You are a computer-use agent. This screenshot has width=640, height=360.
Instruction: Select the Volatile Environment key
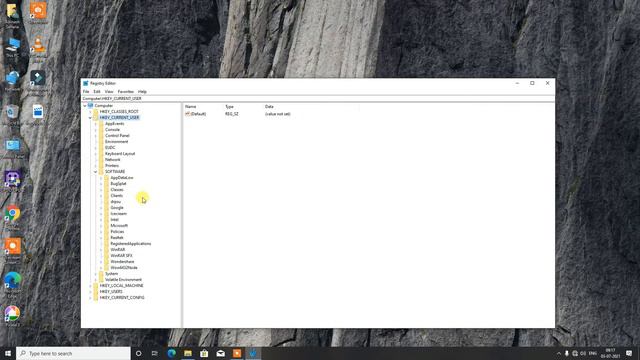(123, 280)
